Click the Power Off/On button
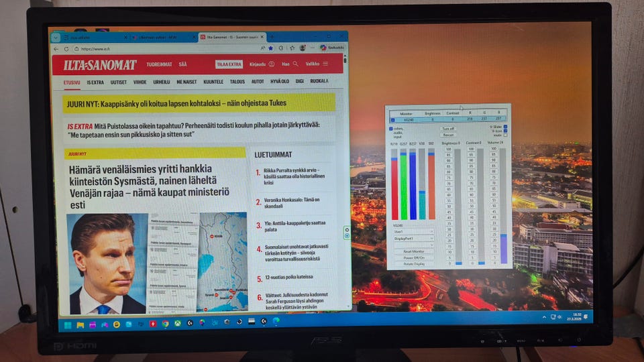Viewport: 644px width, 362px height. (414, 257)
